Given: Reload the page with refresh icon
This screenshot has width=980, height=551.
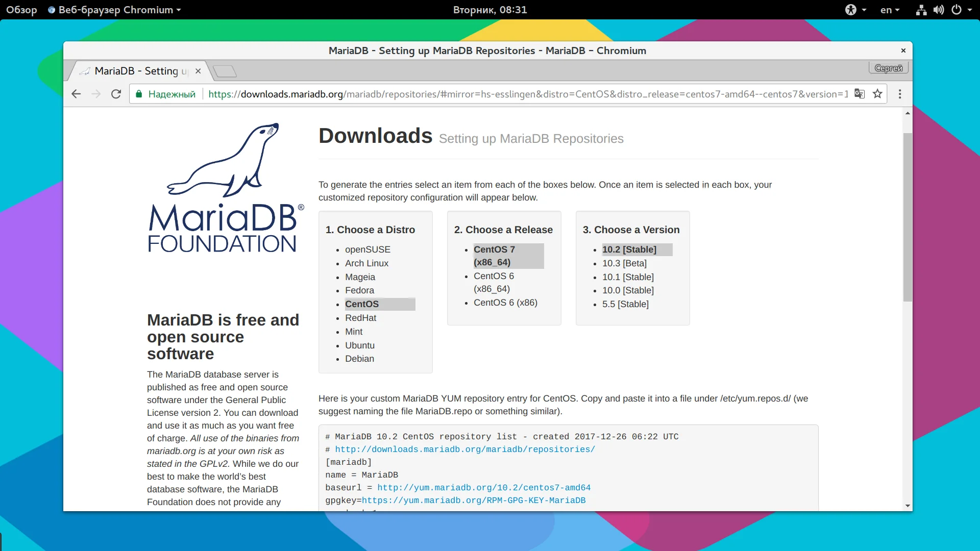Looking at the screenshot, I should [116, 94].
